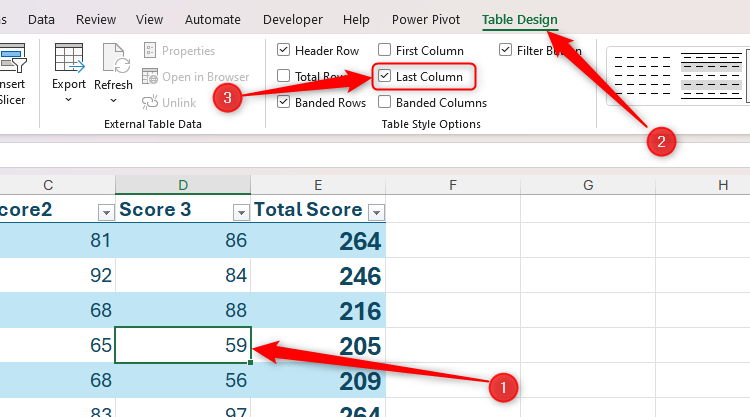750x417 pixels.
Task: Toggle the Header Row checkbox
Action: click(x=284, y=50)
